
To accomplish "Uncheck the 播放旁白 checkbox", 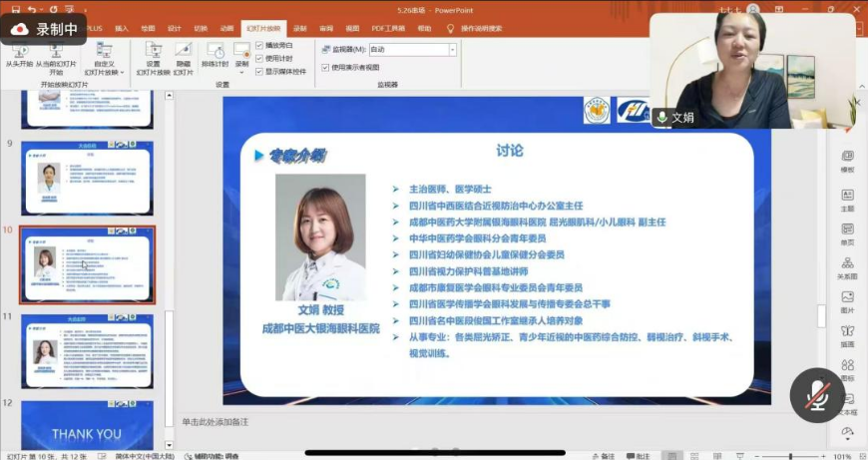I will [259, 45].
